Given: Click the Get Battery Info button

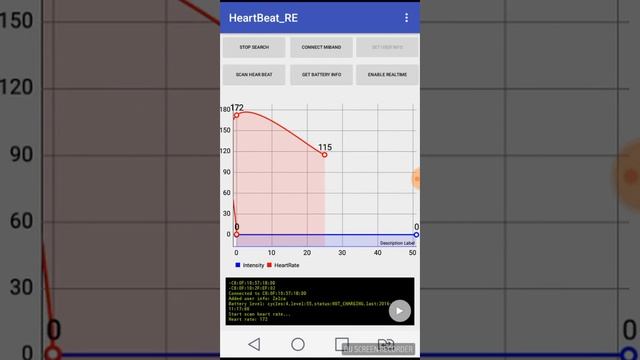Looking at the screenshot, I should [321, 75].
